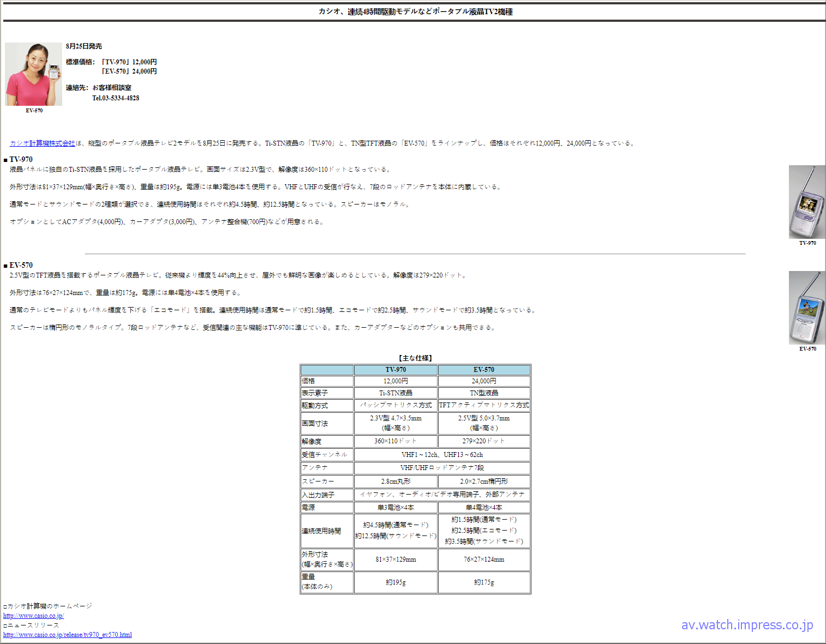Open the カシオ計算機株式会社 link
Image resolution: width=826 pixels, height=644 pixels.
[x=42, y=143]
